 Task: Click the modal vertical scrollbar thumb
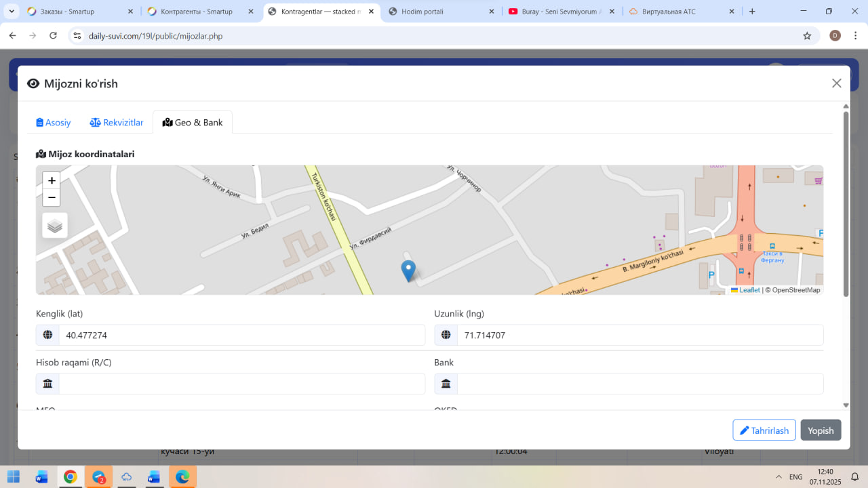[846, 203]
